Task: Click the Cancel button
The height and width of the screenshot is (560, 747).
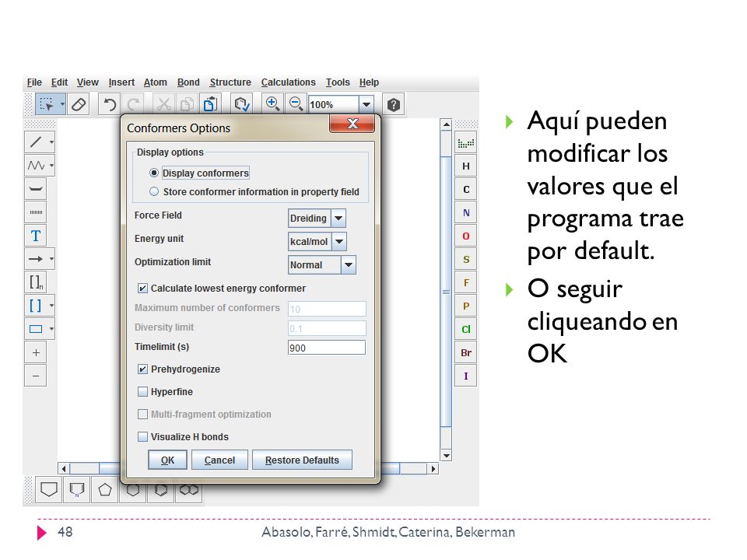Action: [219, 460]
